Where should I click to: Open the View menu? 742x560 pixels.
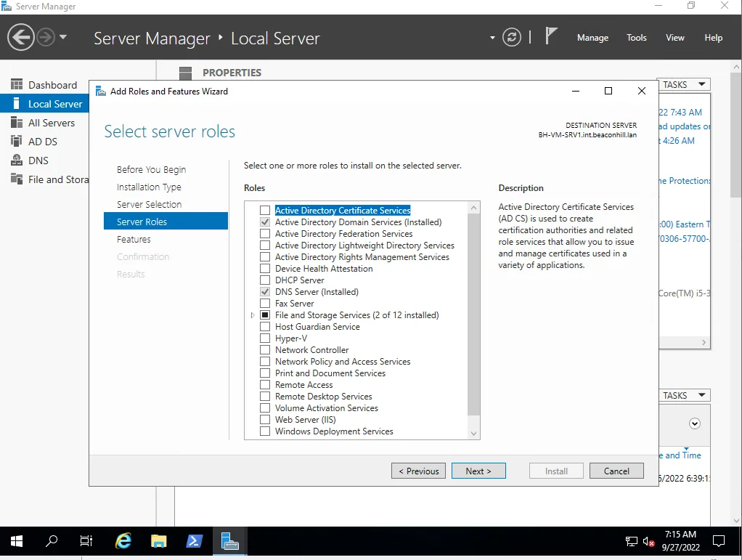(674, 37)
